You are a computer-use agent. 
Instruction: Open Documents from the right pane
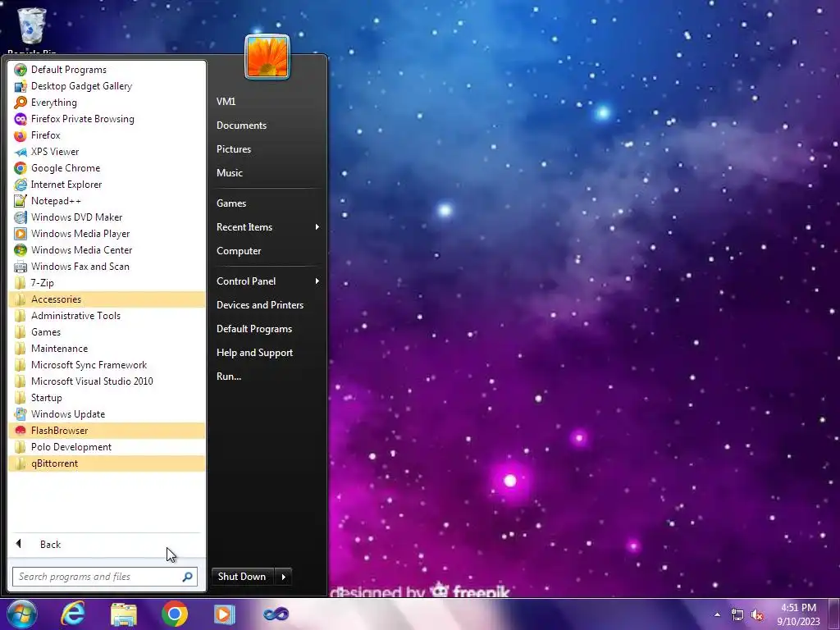[x=268, y=126]
